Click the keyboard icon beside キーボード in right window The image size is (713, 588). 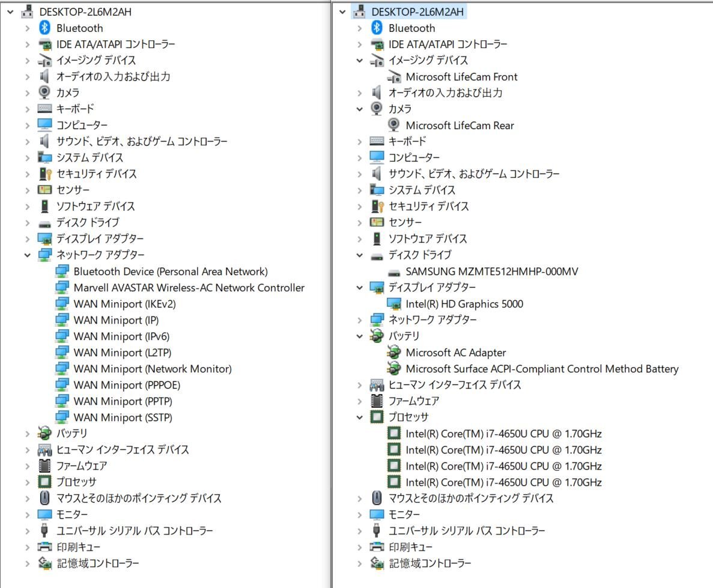pos(377,141)
